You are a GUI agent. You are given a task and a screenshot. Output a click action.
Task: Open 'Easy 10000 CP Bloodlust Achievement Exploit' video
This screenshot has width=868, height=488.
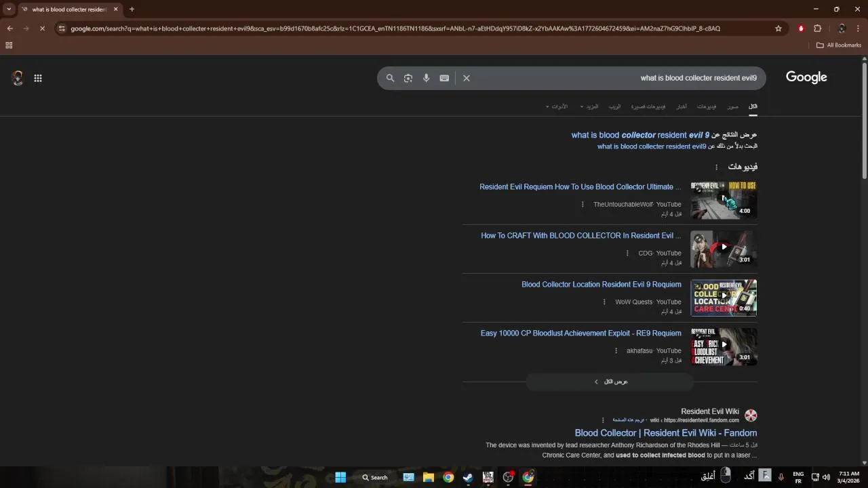point(581,333)
